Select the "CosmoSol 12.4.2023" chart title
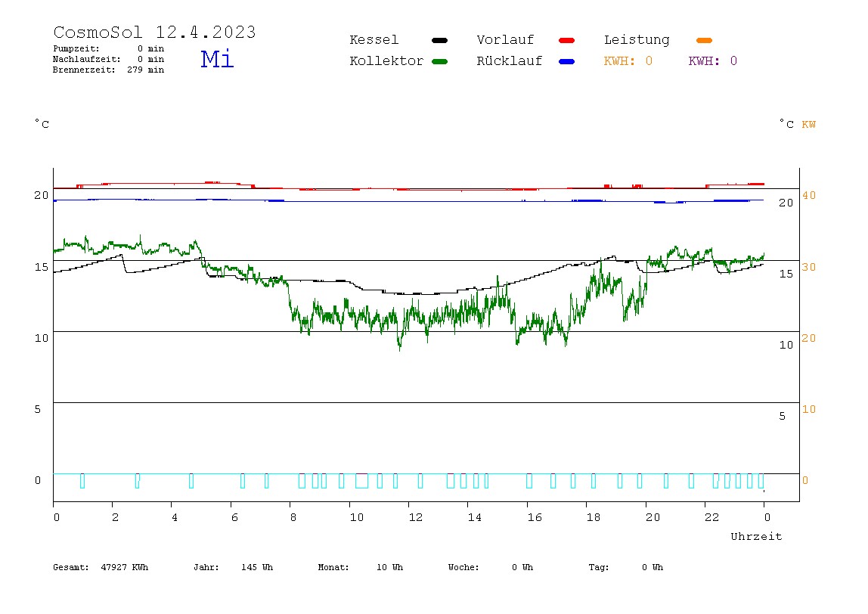868x614 pixels. 154,32
